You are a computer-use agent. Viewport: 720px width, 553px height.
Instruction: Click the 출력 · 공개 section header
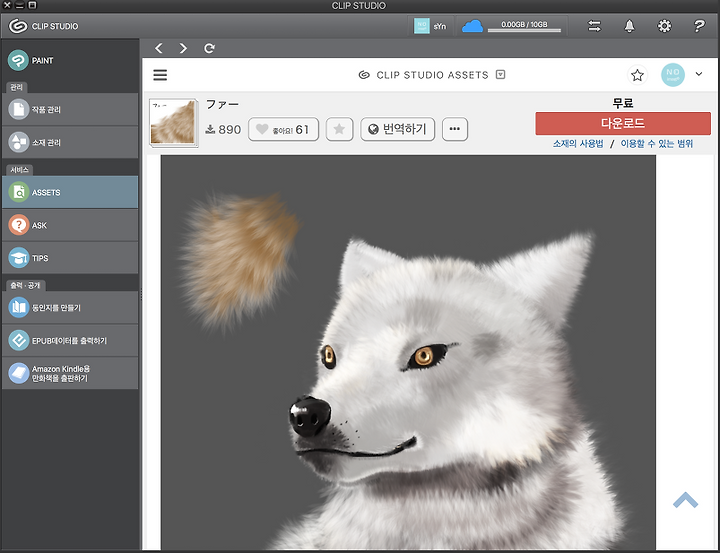[x=25, y=285]
